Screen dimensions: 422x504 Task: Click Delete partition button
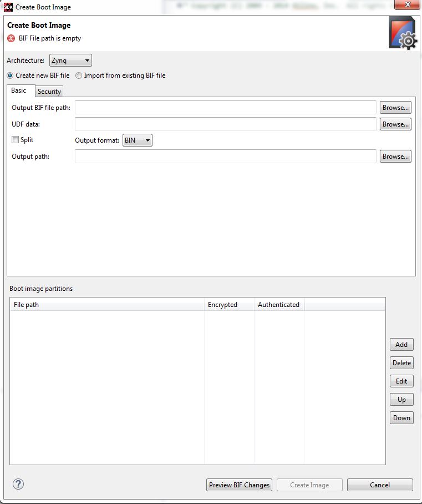pyautogui.click(x=401, y=362)
